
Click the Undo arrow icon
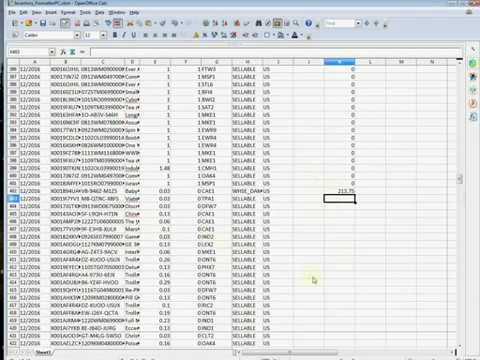coord(175,23)
